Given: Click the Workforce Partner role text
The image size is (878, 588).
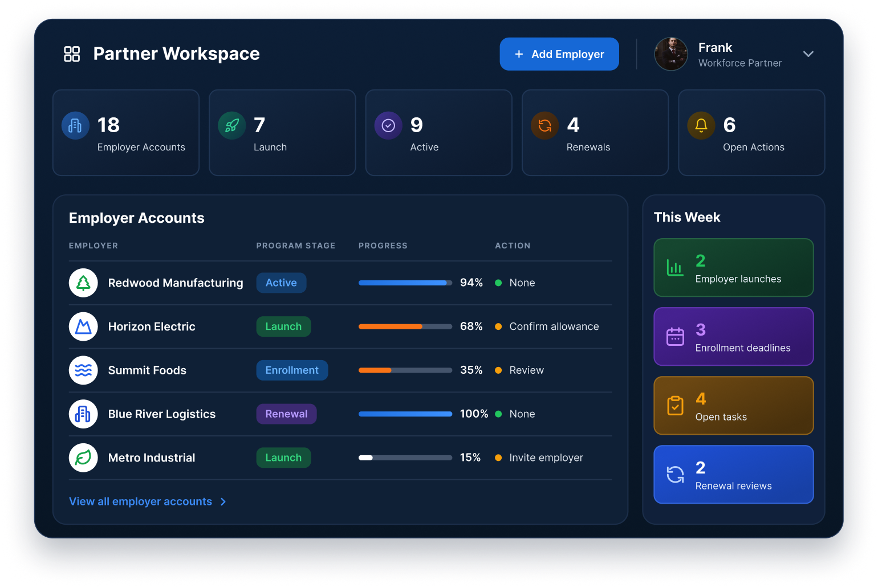Looking at the screenshot, I should pyautogui.click(x=740, y=63).
